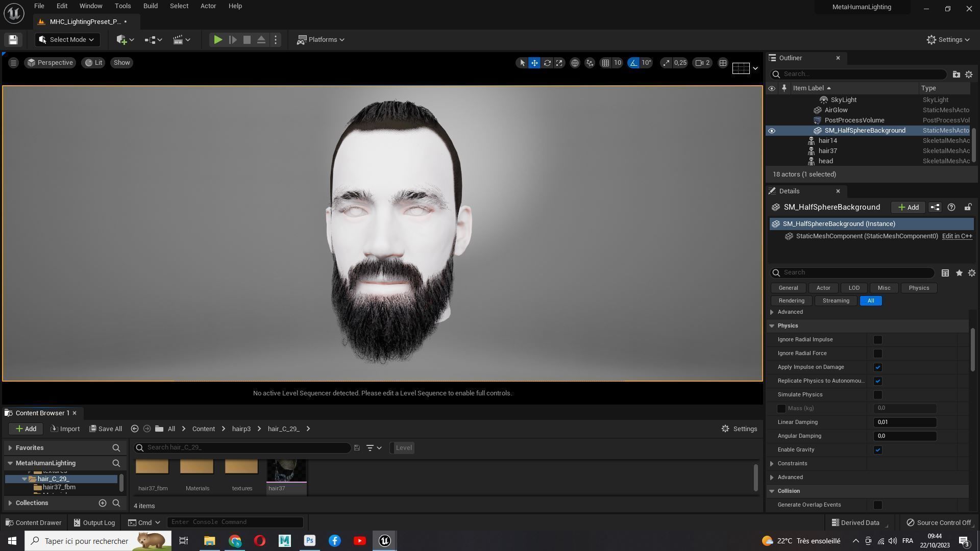Click the Save current level icon
Viewport: 980px width, 551px height.
point(13,40)
